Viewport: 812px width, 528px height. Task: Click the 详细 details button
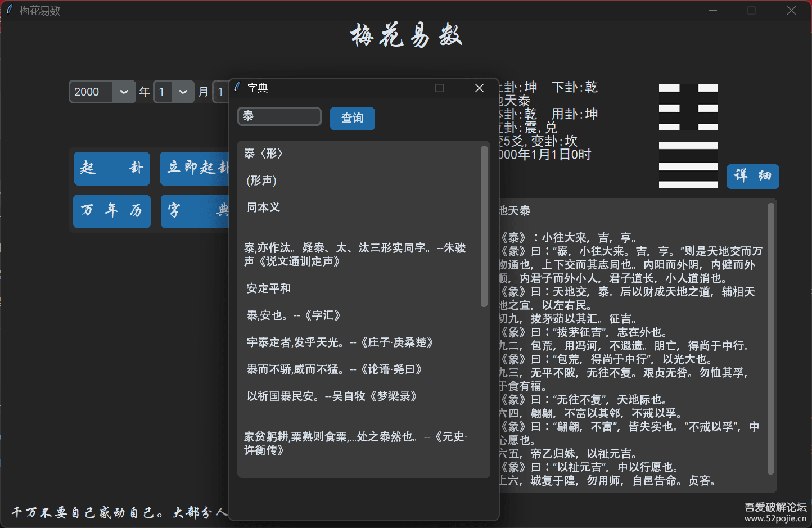tap(753, 176)
